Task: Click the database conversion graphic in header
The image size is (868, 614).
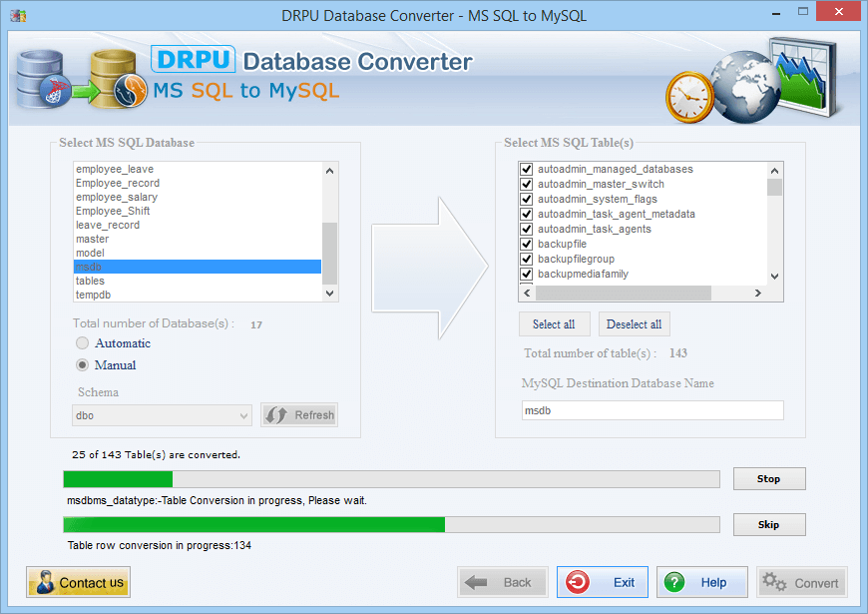Action: [x=82, y=79]
